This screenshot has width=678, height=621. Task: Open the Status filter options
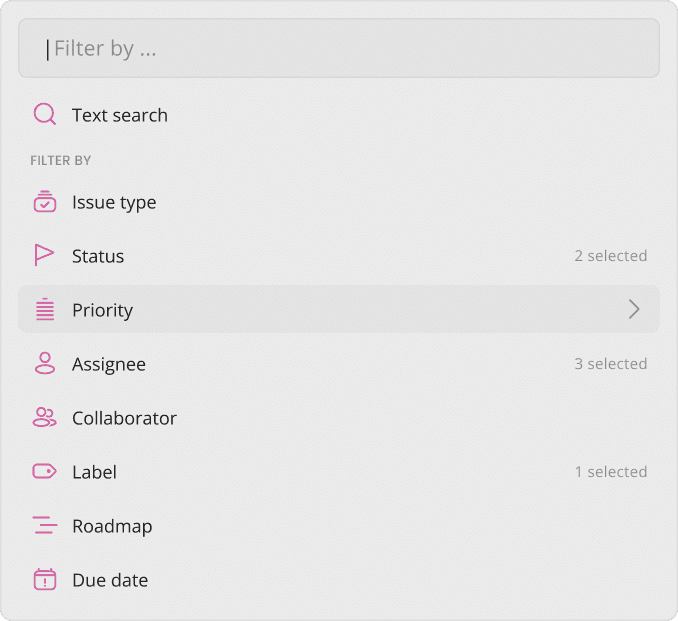339,256
